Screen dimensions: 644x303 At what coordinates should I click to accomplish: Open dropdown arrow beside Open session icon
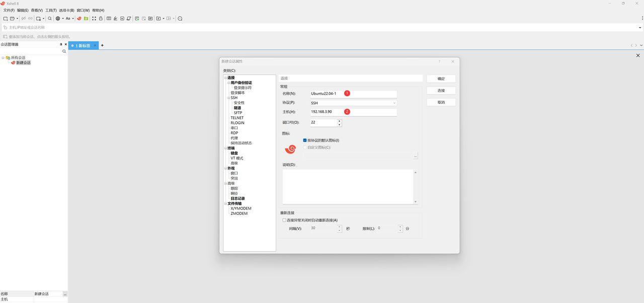(18, 19)
